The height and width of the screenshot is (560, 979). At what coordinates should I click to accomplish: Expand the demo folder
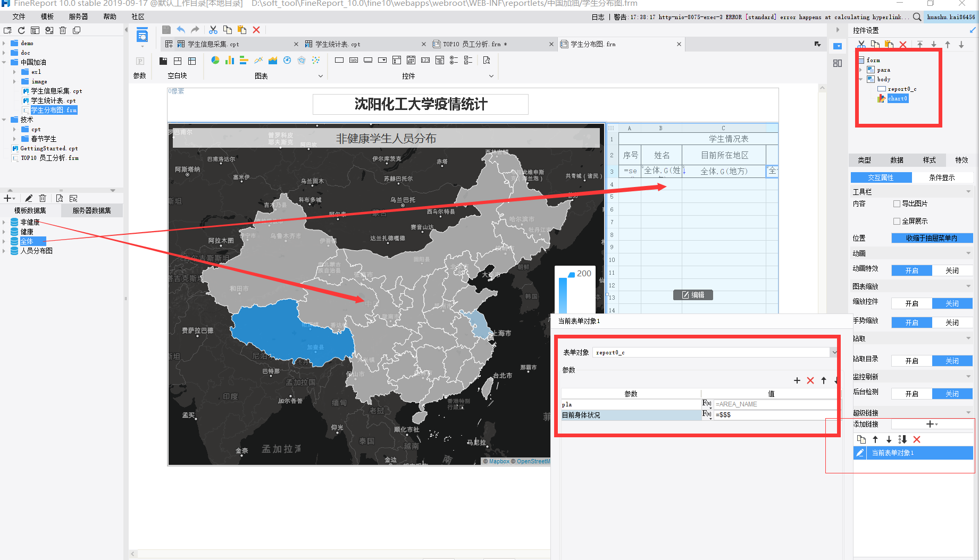[4, 43]
